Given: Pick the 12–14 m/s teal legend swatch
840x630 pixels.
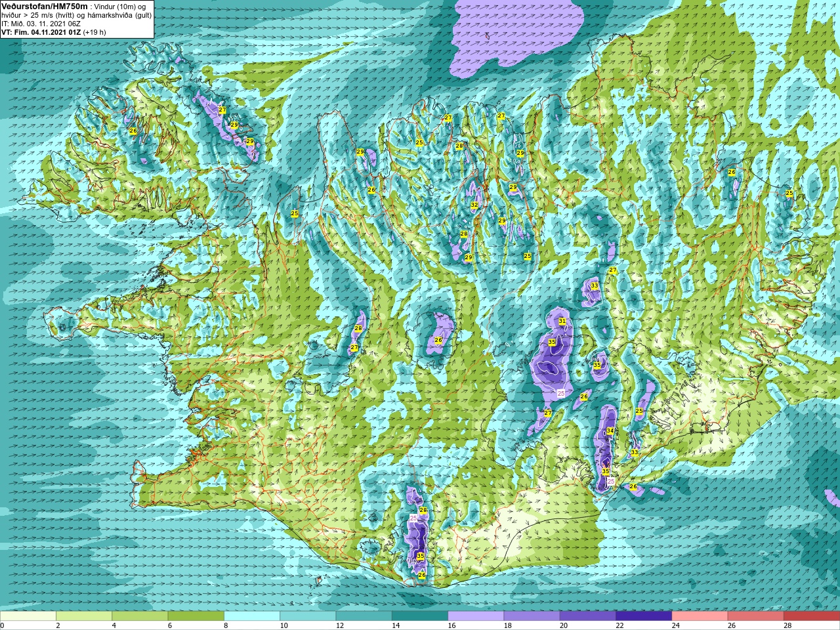Looking at the screenshot, I should click(x=364, y=616).
